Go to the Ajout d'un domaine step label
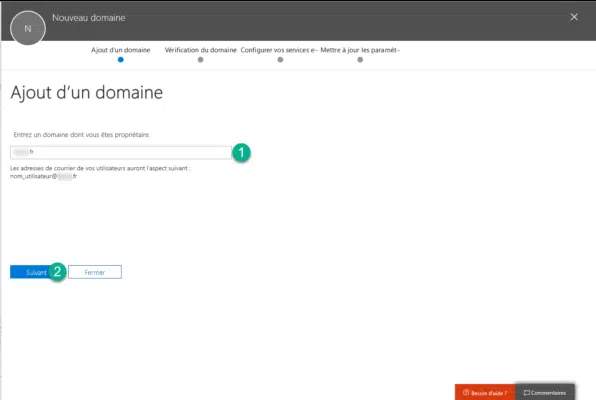596x400 pixels. pyautogui.click(x=120, y=50)
